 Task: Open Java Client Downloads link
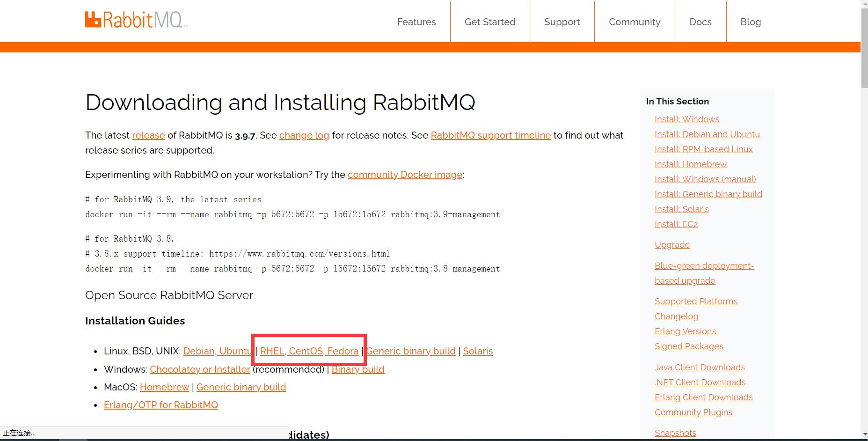(x=700, y=367)
